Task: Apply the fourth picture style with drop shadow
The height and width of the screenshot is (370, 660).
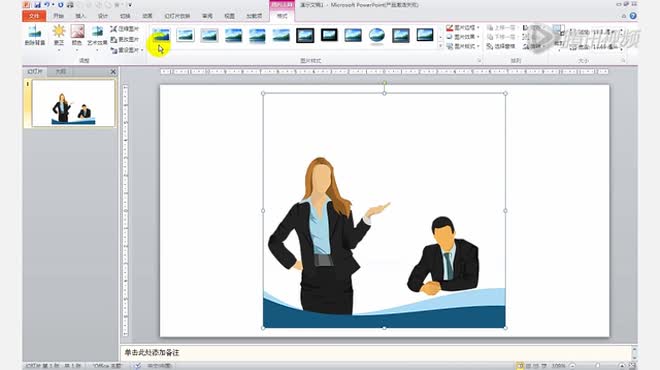Action: (x=233, y=35)
